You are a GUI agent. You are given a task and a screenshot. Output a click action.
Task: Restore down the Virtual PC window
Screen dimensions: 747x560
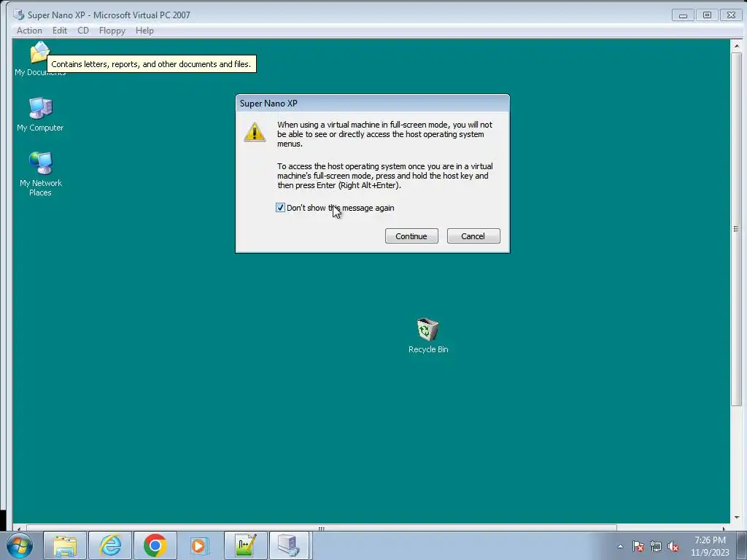tap(707, 15)
